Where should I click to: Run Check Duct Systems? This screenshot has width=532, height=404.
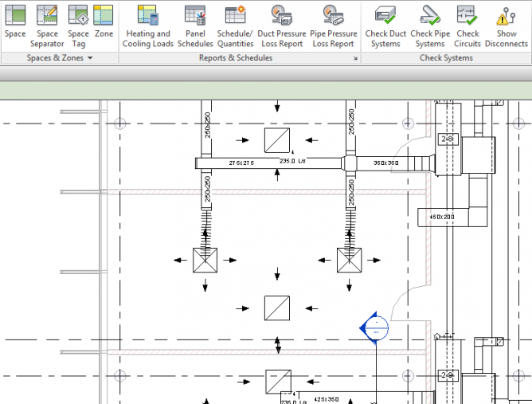(385, 26)
